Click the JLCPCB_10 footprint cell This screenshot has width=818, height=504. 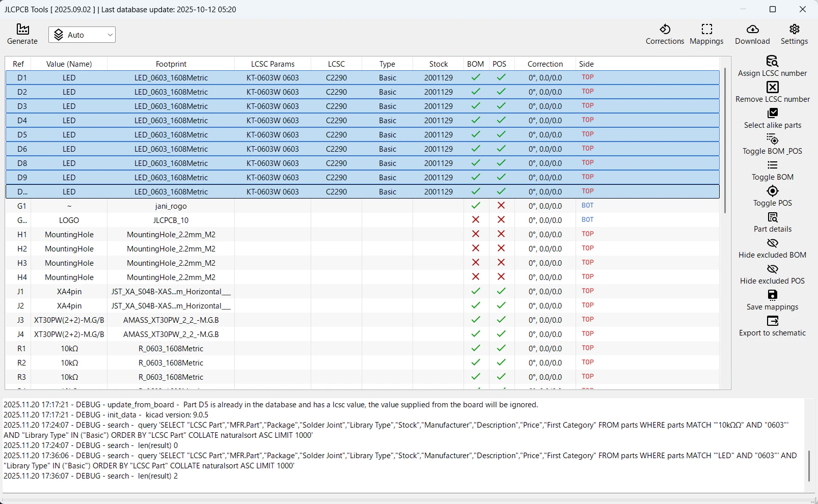171,220
